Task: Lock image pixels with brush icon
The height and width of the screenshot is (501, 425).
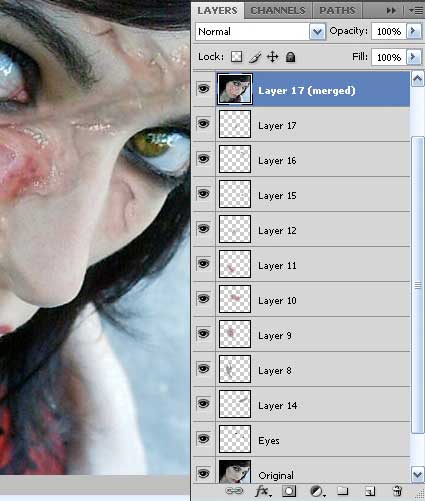Action: [x=255, y=57]
